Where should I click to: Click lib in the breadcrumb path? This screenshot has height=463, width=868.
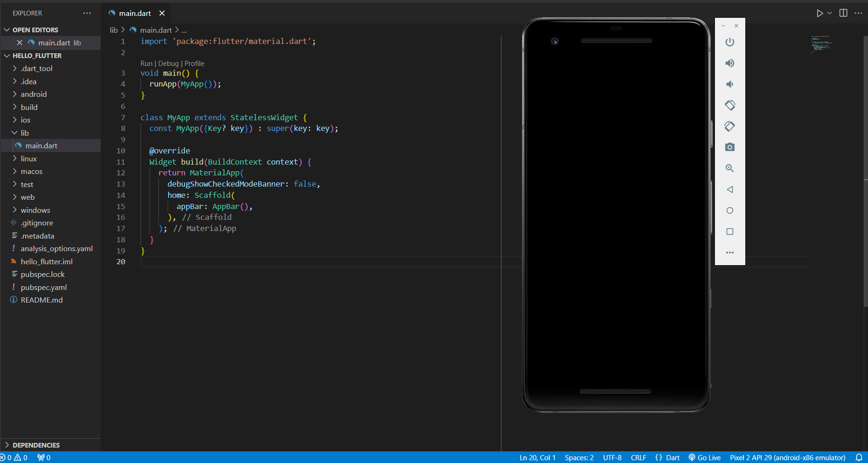click(x=114, y=30)
